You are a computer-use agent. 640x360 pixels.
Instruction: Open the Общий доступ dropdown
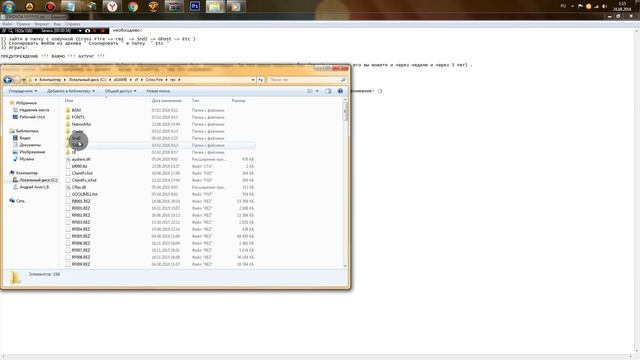coord(120,91)
